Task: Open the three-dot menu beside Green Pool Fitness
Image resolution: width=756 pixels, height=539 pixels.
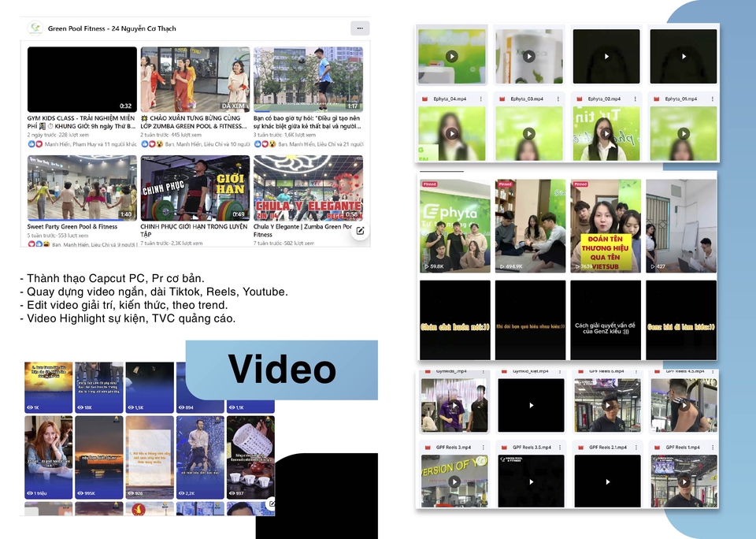Action: (x=360, y=28)
